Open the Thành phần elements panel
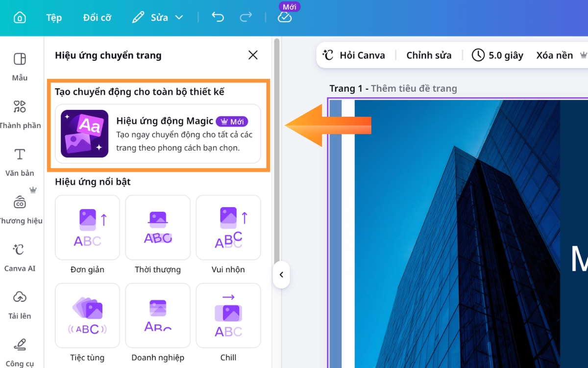Viewport: 588px width, 368px height. coord(20,114)
